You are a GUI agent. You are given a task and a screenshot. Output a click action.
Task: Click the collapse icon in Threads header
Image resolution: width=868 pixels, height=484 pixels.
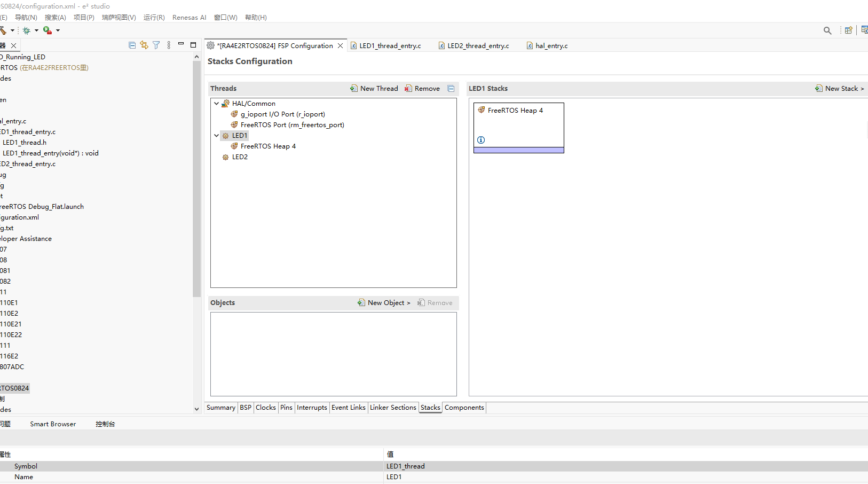pyautogui.click(x=451, y=89)
